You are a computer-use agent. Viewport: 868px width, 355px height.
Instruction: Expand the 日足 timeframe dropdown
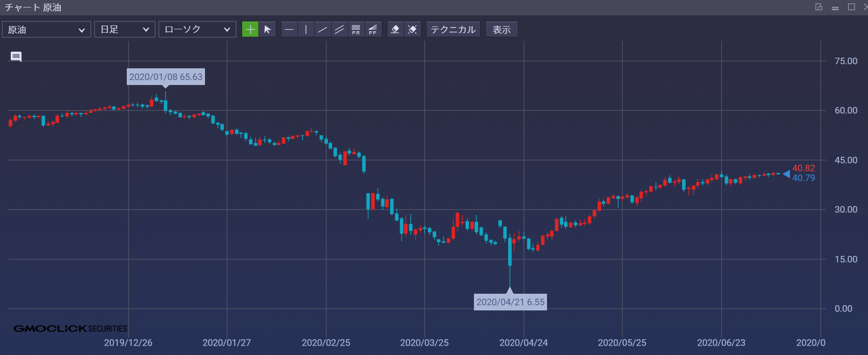pos(124,30)
